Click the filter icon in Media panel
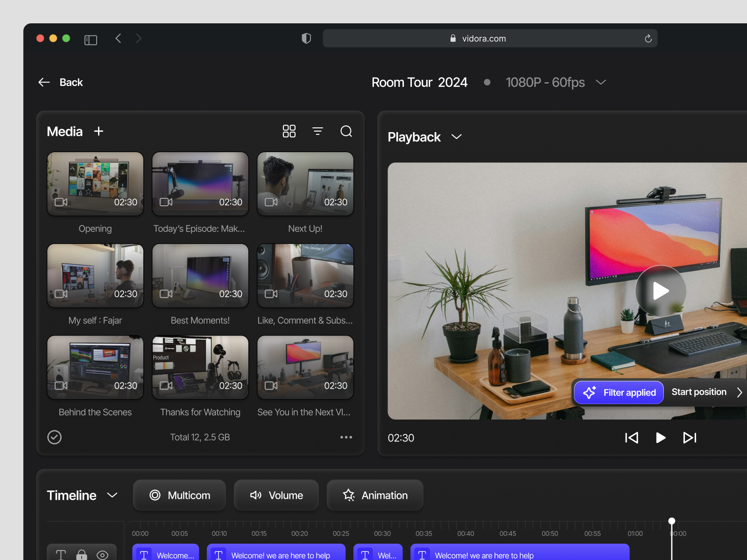The height and width of the screenshot is (560, 747). [x=318, y=131]
